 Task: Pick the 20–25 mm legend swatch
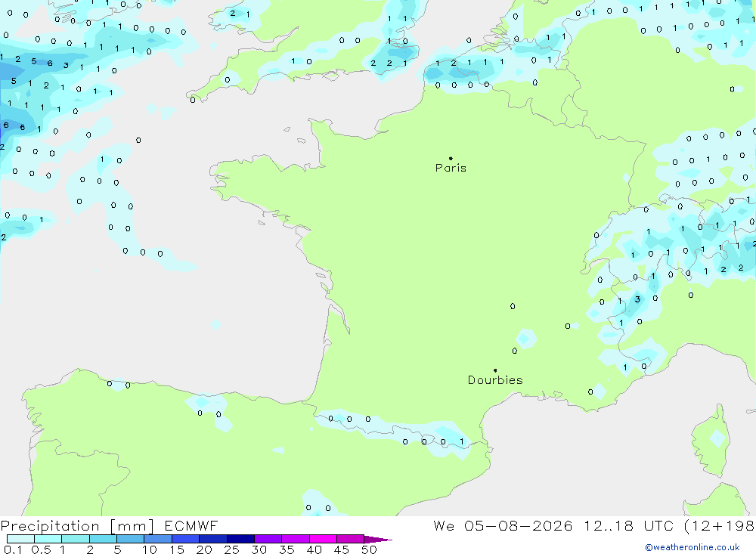tap(213, 539)
